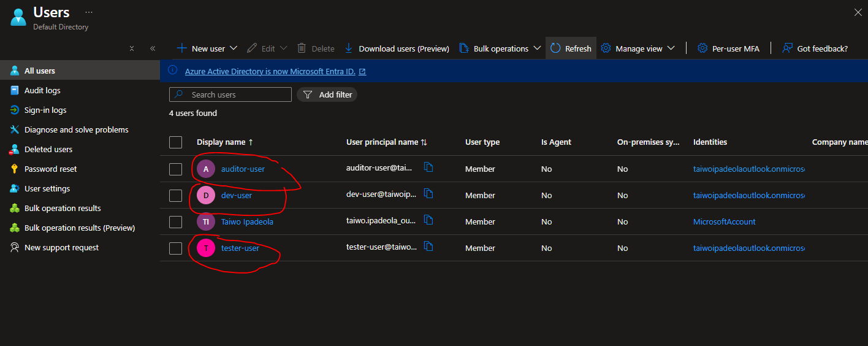The height and width of the screenshot is (346, 868).
Task: Copy auditor-user principal name
Action: 428,167
